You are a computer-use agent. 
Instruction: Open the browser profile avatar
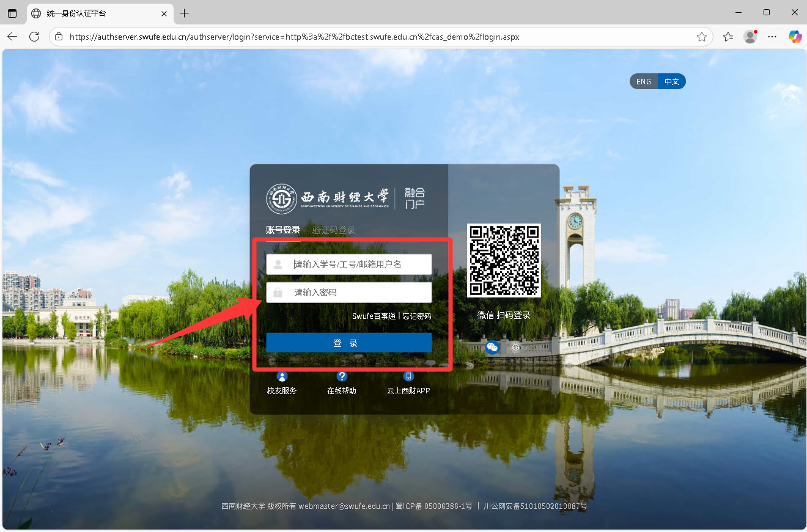pos(750,37)
